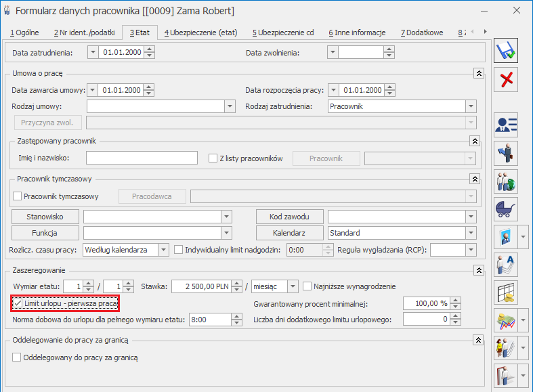
Task: Open the Kalendarz 'Standard' dropdown
Action: click(x=471, y=233)
